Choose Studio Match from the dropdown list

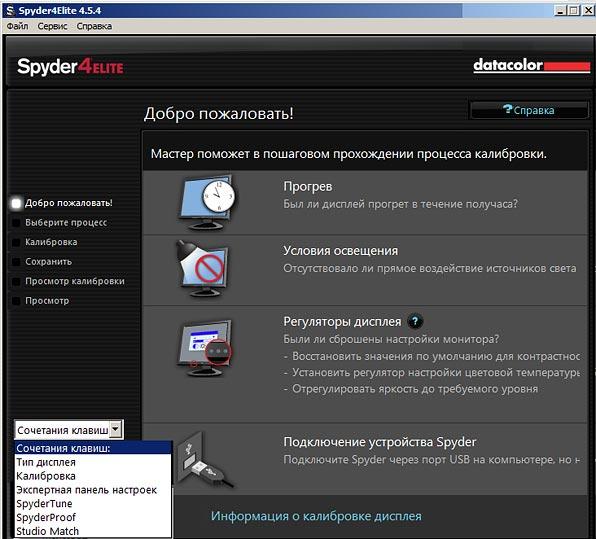(93, 531)
